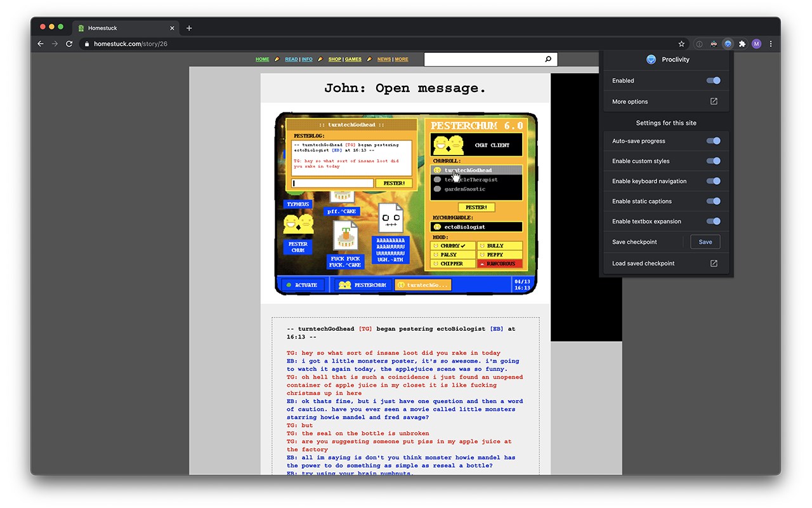Click the external-link icon beside More options

point(714,102)
